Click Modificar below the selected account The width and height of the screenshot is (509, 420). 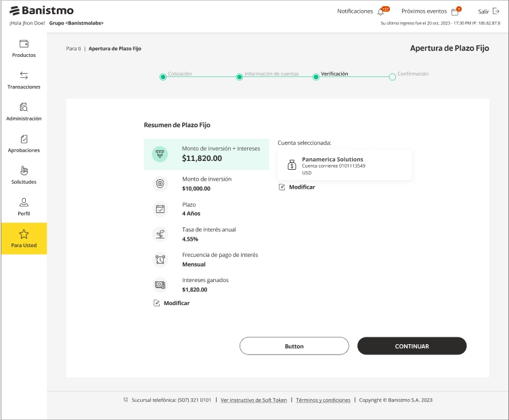click(x=302, y=187)
